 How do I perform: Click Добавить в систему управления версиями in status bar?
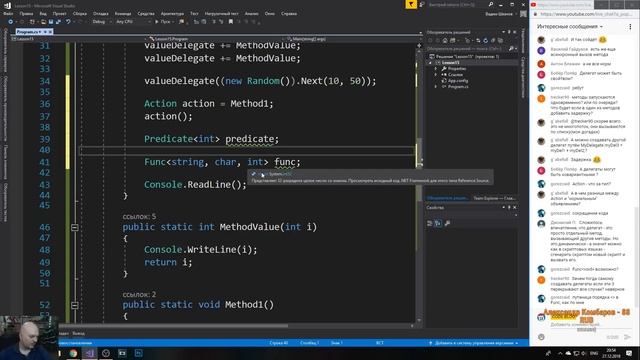pyautogui.click(x=473, y=343)
